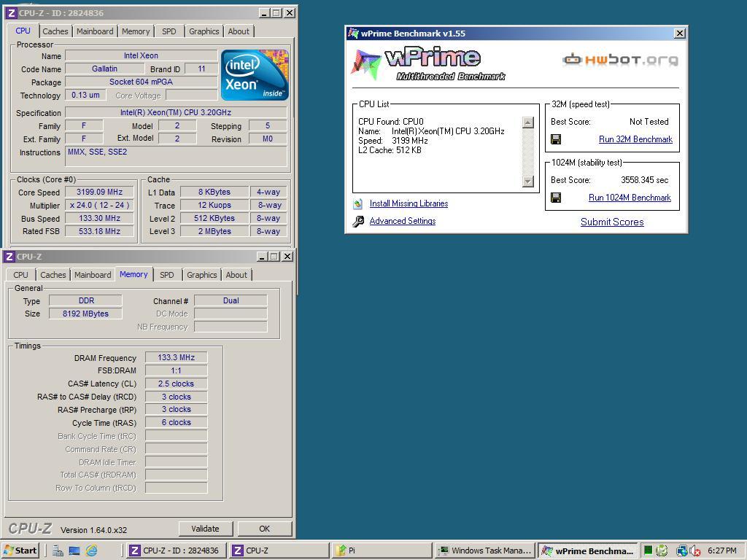747x560 pixels.
Task: Open the Start menu
Action: click(20, 551)
